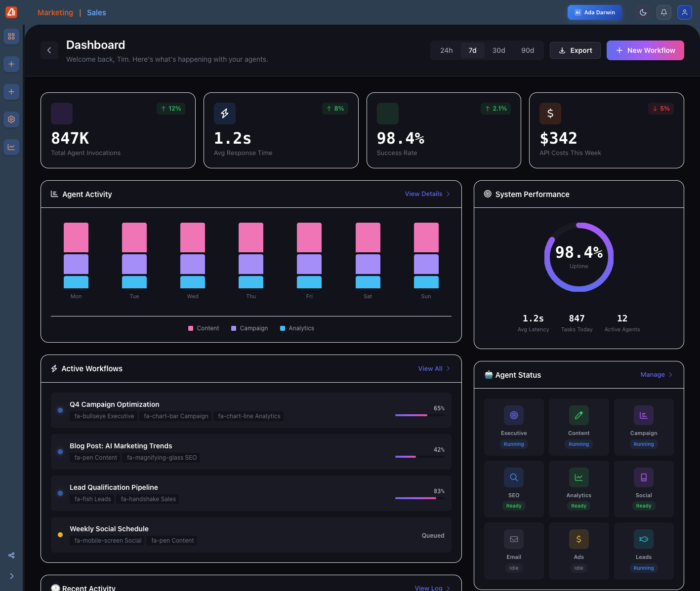Image resolution: width=700 pixels, height=591 pixels.
Task: Toggle dark mode with the moon icon
Action: (643, 12)
